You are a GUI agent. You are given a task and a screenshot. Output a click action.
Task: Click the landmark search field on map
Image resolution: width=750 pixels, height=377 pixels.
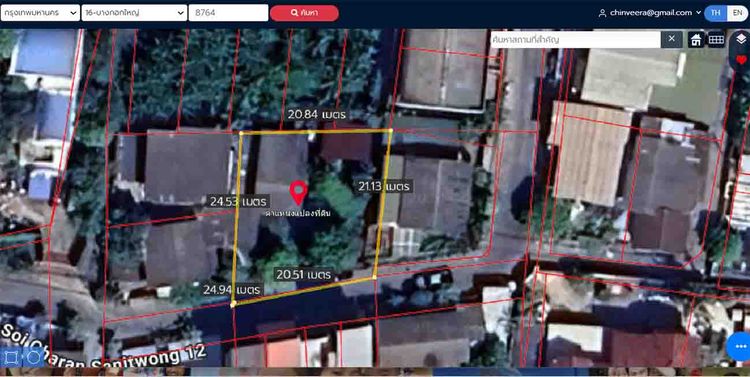click(575, 39)
